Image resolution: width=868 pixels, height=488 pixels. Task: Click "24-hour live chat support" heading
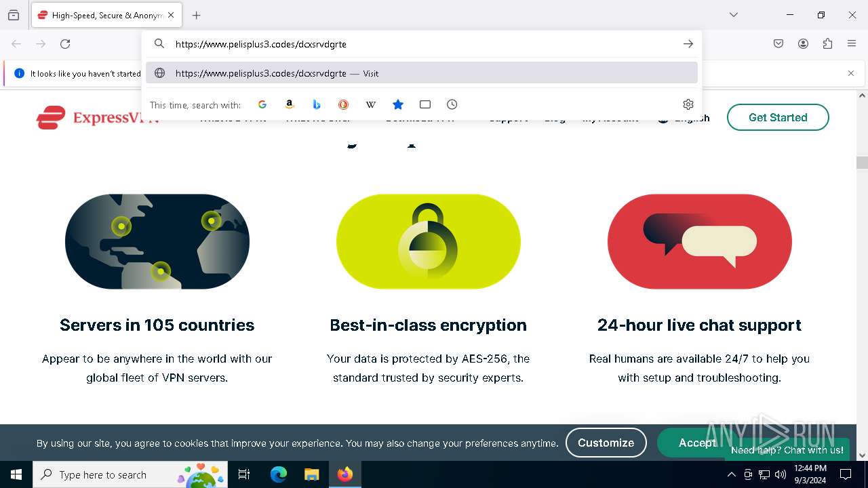(x=700, y=325)
